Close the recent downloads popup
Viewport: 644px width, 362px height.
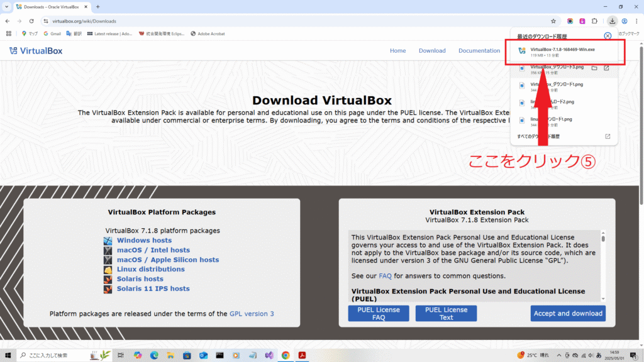pos(608,36)
